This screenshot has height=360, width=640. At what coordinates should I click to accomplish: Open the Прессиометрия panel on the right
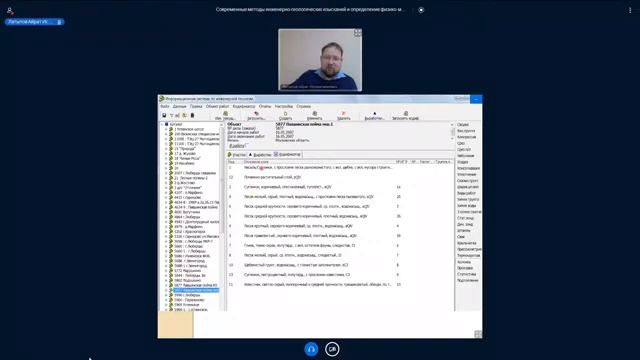pos(469,249)
